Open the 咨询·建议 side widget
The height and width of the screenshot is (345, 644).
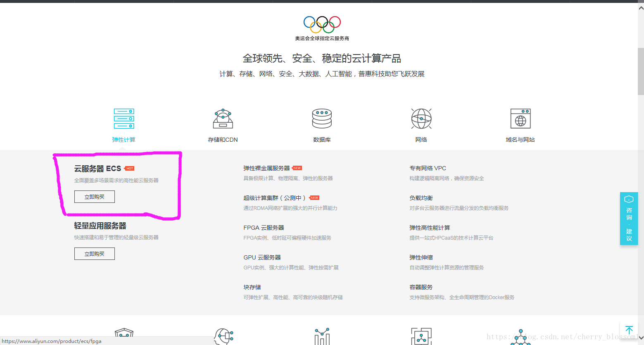click(629, 219)
